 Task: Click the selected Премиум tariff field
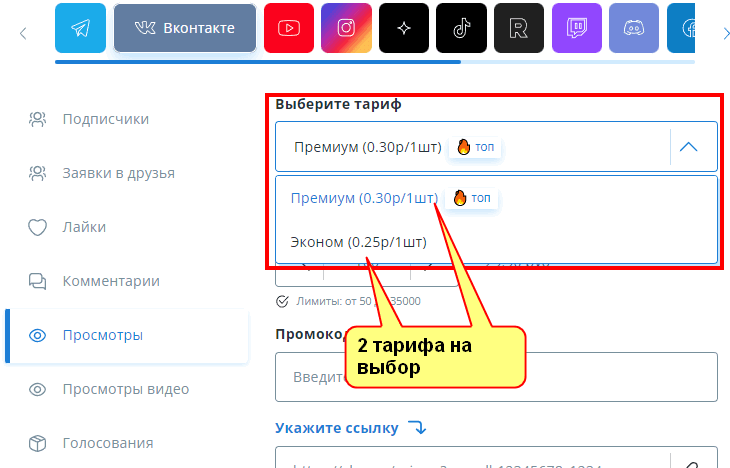[x=496, y=147]
